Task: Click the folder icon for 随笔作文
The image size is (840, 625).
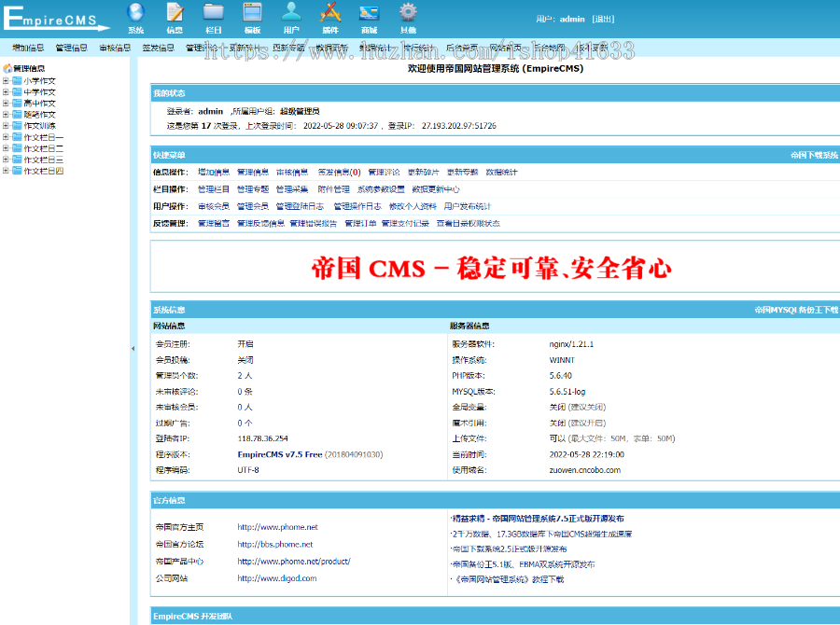Action: 17,115
